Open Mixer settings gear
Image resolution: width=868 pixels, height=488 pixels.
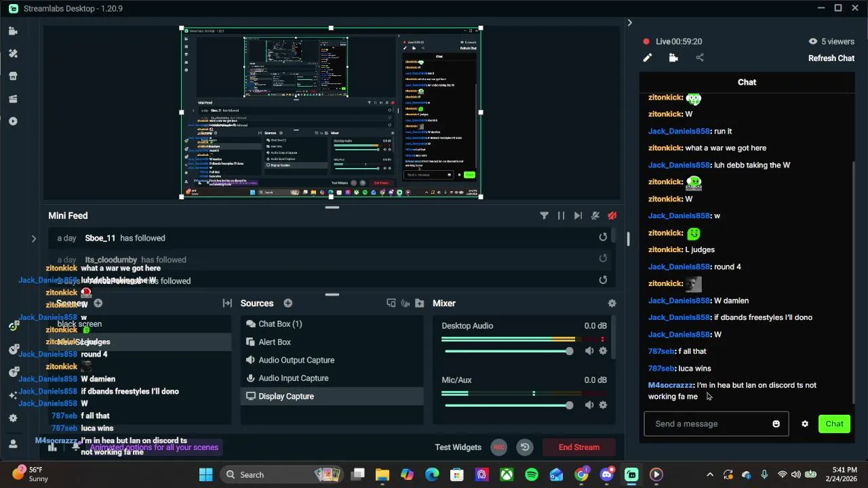pyautogui.click(x=612, y=304)
